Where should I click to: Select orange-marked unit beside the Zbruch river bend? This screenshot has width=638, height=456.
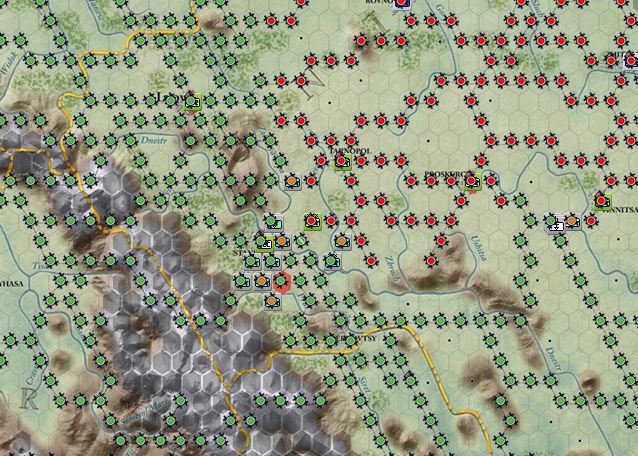[x=343, y=242]
